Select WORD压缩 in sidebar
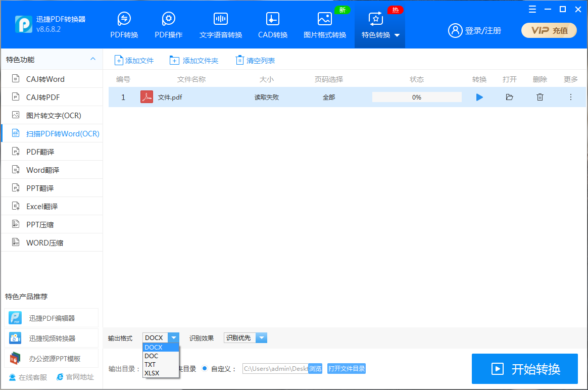This screenshot has height=390, width=588. (x=52, y=242)
